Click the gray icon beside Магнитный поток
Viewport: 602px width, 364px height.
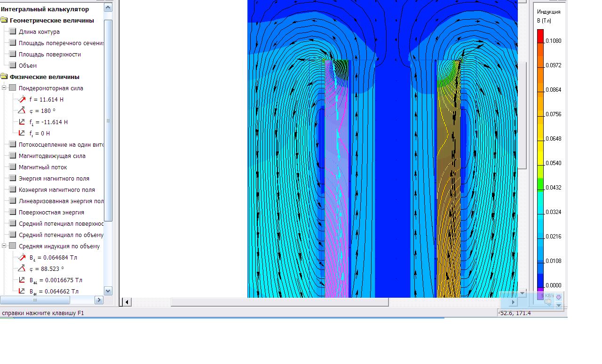[x=12, y=167]
